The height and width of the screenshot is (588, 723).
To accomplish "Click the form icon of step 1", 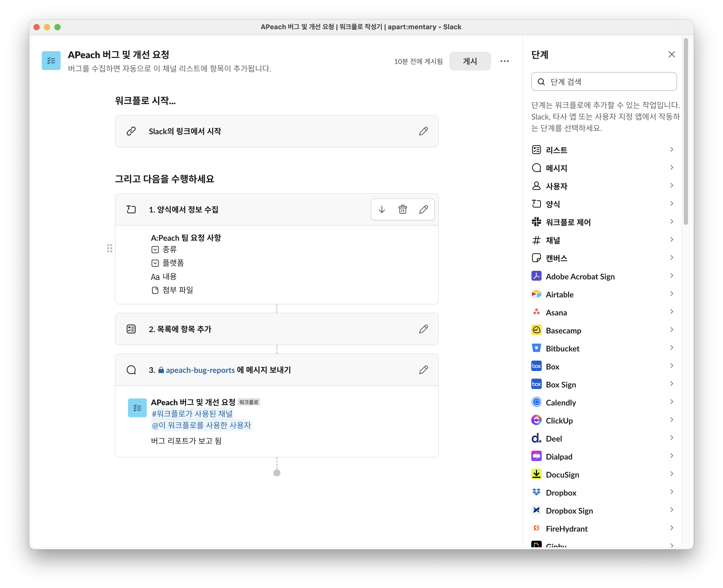I will pyautogui.click(x=131, y=209).
